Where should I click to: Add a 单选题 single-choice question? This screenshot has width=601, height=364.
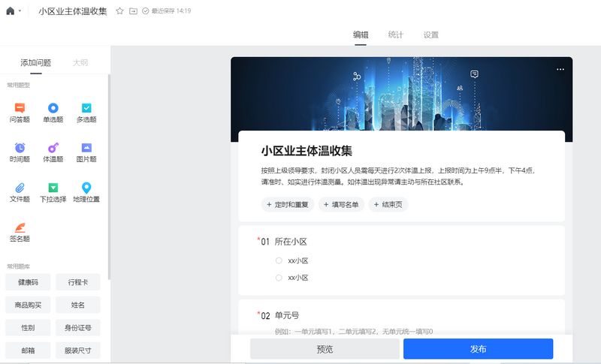point(53,113)
